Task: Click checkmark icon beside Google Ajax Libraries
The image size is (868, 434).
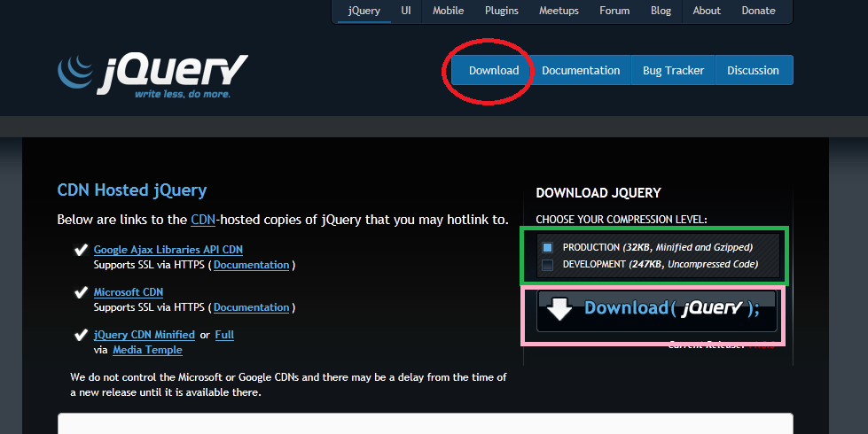Action: pyautogui.click(x=81, y=250)
